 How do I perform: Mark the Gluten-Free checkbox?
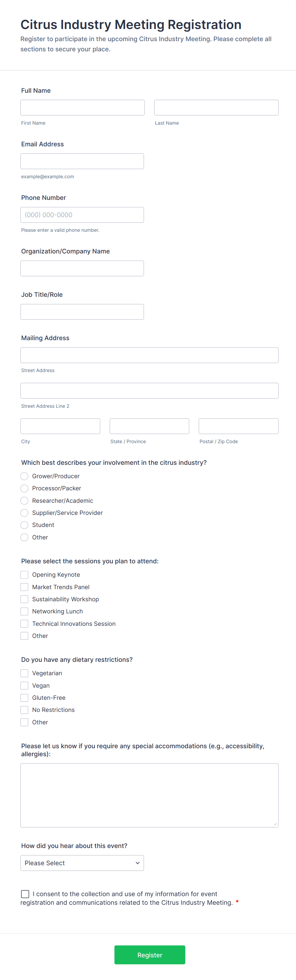pyautogui.click(x=24, y=697)
